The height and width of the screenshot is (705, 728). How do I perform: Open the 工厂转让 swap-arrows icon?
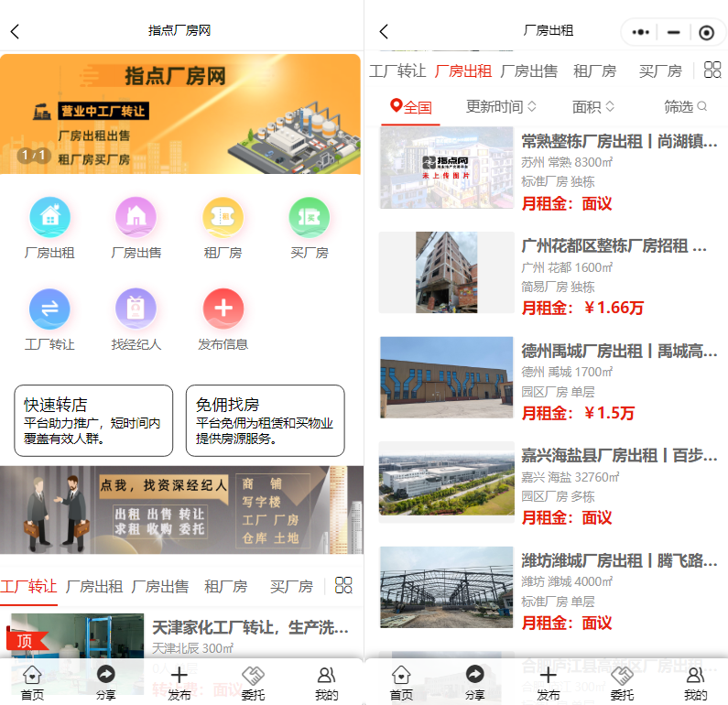(49, 309)
